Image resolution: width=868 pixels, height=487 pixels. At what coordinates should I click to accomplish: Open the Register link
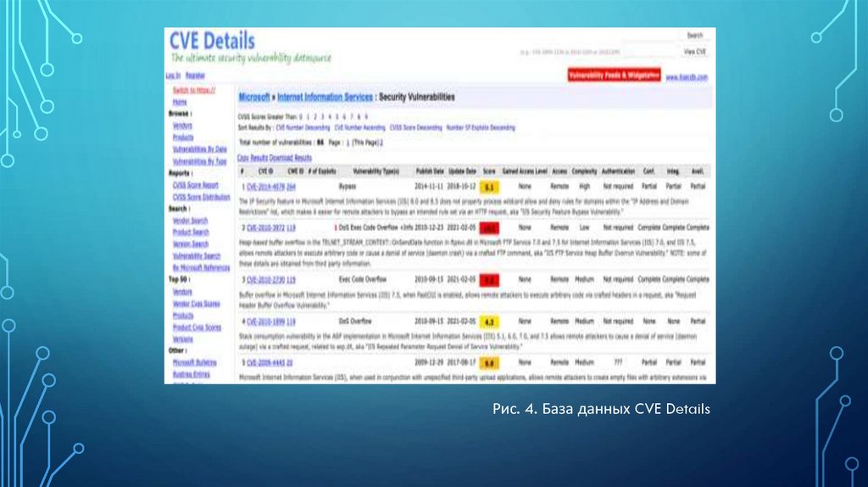(x=195, y=76)
